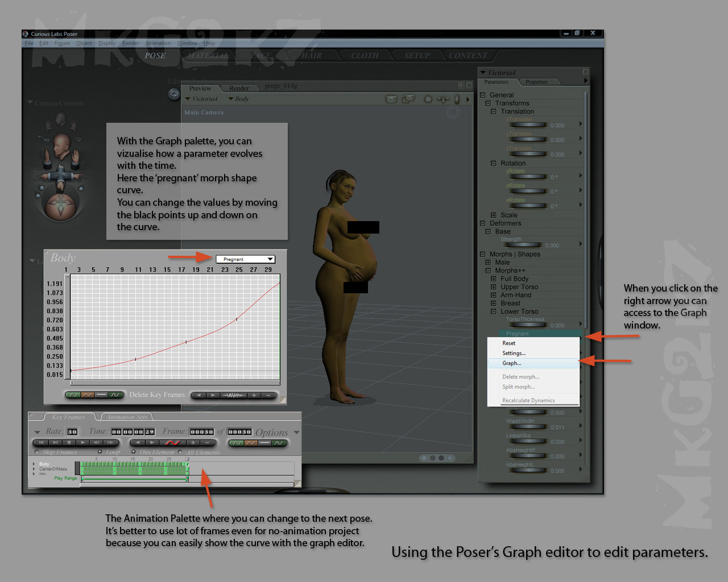Screen dimensions: 728x582
Task: Click second camera icon in document toolbar
Action: coord(408,99)
